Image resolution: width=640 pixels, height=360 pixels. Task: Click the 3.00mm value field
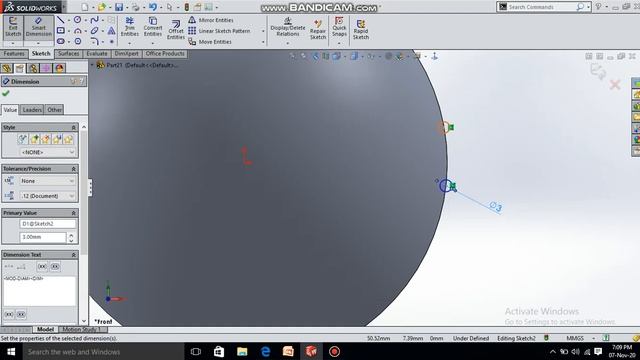click(x=42, y=237)
